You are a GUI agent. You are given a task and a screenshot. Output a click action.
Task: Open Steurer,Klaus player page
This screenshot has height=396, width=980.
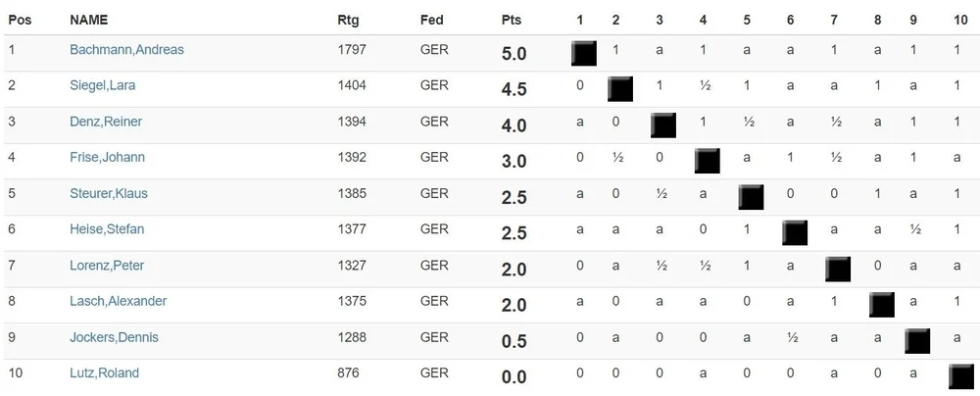click(x=109, y=193)
